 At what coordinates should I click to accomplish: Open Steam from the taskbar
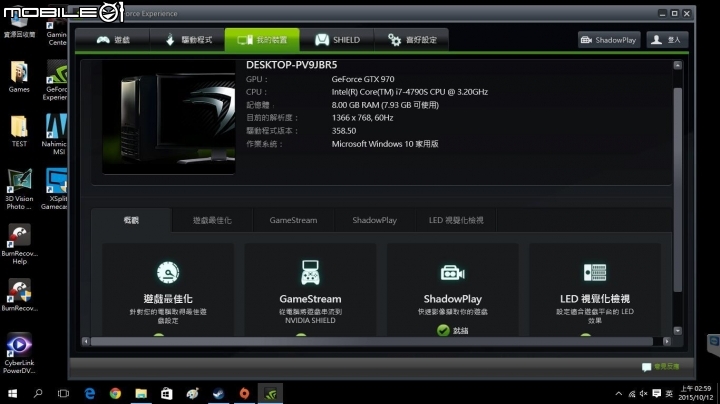click(219, 393)
